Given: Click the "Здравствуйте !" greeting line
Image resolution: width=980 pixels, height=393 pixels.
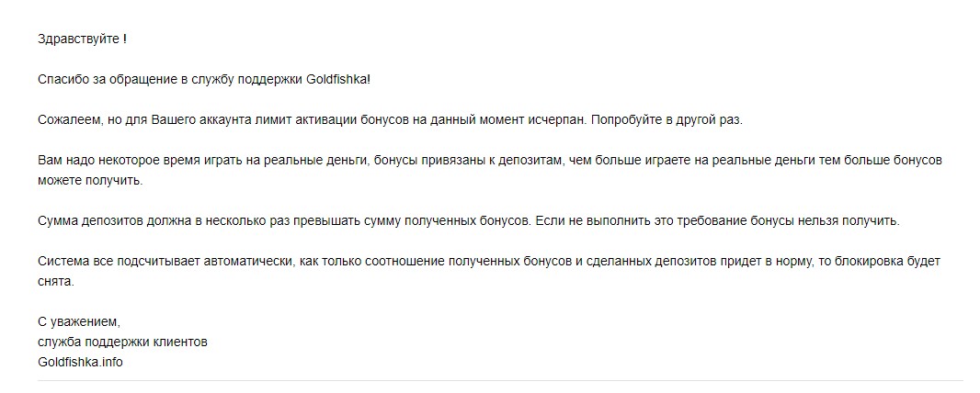Looking at the screenshot, I should click(82, 39).
